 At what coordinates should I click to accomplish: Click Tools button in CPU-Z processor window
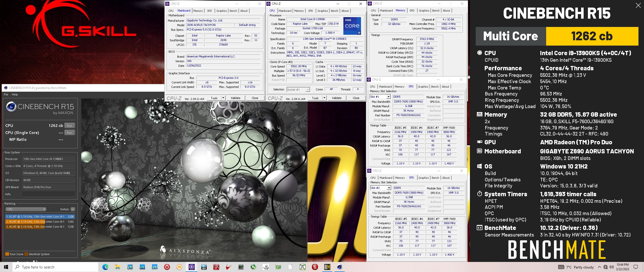[315, 98]
